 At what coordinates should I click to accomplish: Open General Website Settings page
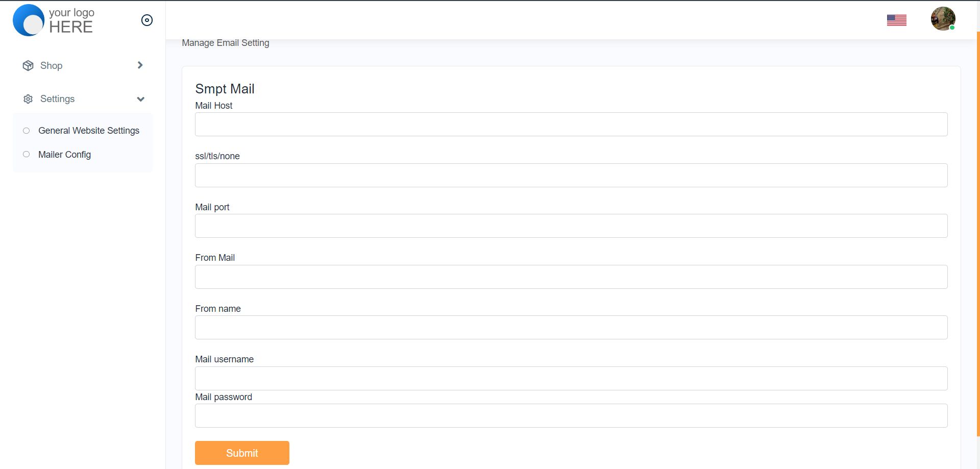tap(89, 131)
